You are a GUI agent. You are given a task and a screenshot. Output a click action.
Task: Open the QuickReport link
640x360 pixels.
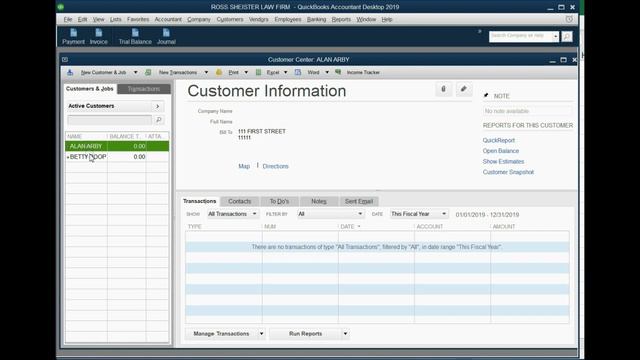(499, 140)
